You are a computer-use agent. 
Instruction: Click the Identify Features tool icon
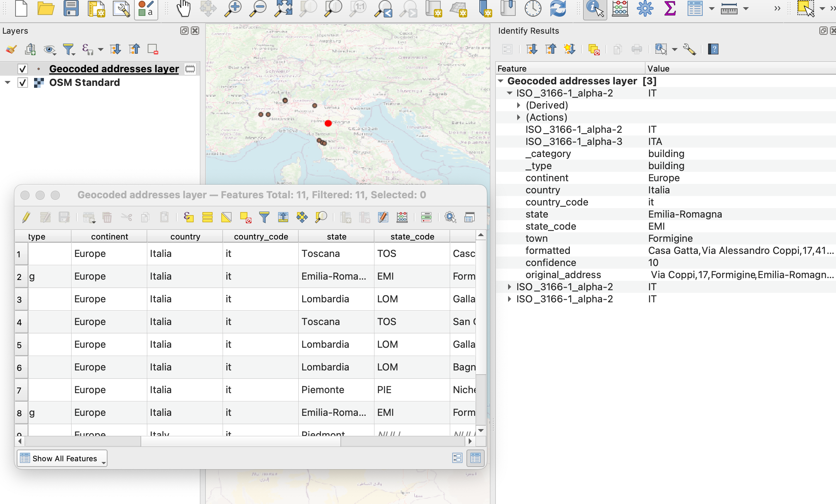pyautogui.click(x=593, y=10)
